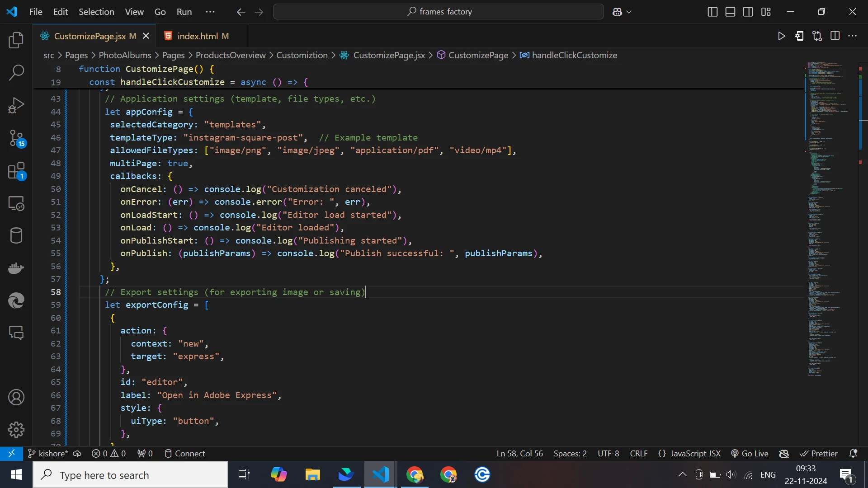Expand the menu bar overflow ellipsis

(210, 12)
